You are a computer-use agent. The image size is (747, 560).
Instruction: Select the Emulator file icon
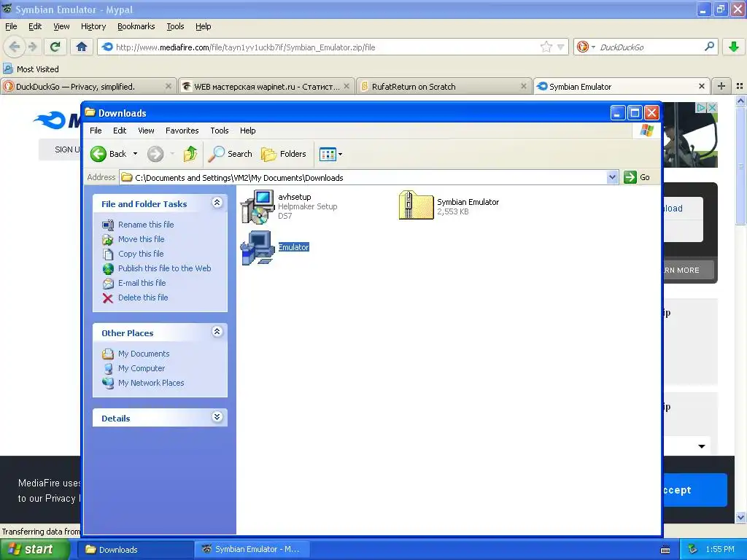(x=258, y=248)
